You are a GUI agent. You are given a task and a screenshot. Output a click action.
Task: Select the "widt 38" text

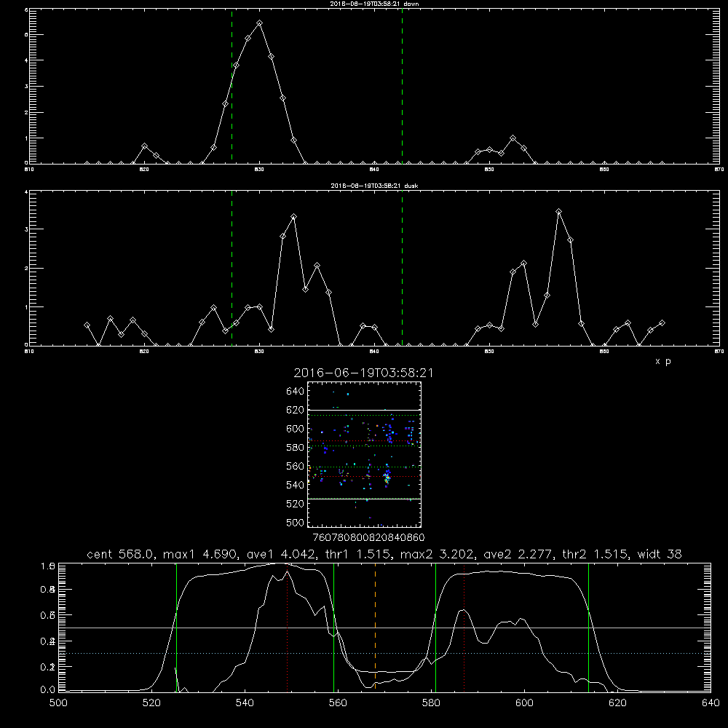[x=660, y=554]
